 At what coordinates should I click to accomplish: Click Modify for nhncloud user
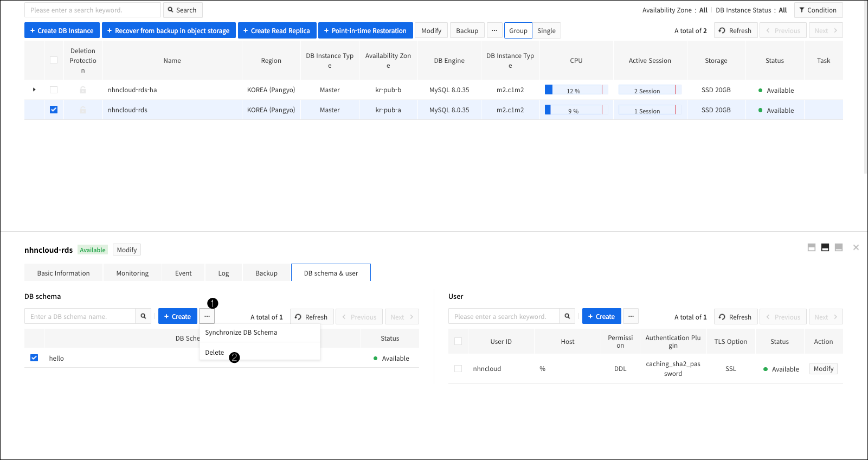[824, 368]
